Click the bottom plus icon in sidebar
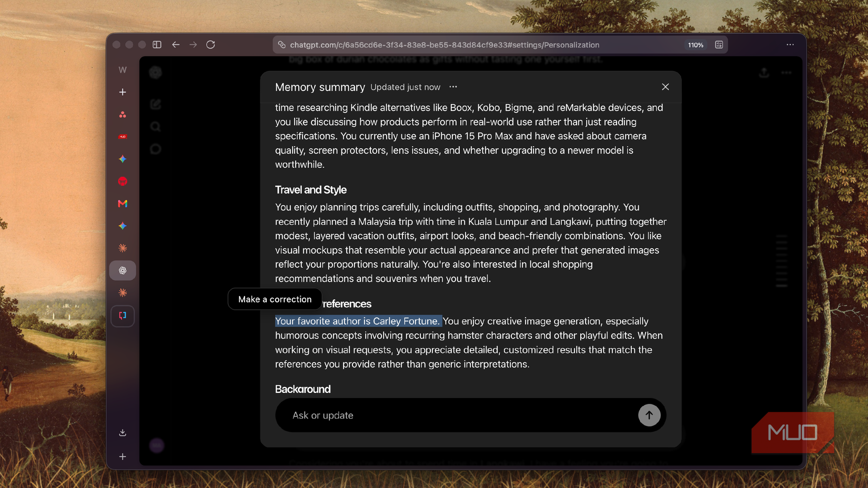This screenshot has width=868, height=488. [x=123, y=456]
